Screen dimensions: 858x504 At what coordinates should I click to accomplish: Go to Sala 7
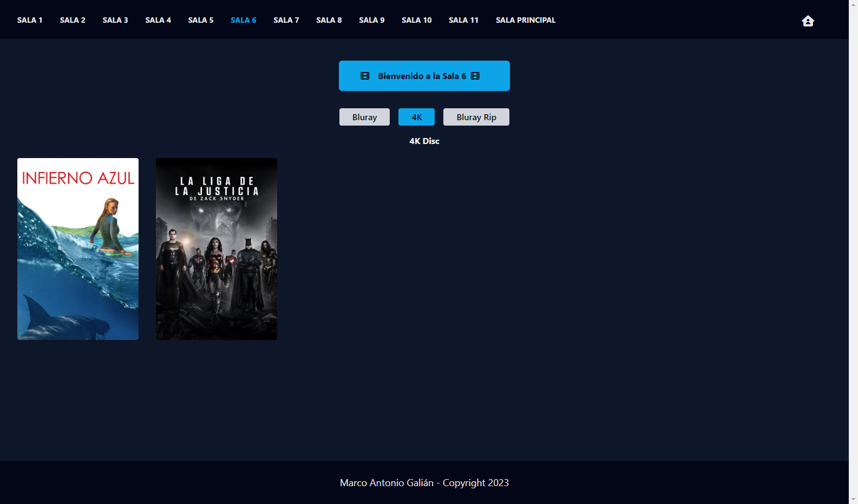tap(286, 20)
